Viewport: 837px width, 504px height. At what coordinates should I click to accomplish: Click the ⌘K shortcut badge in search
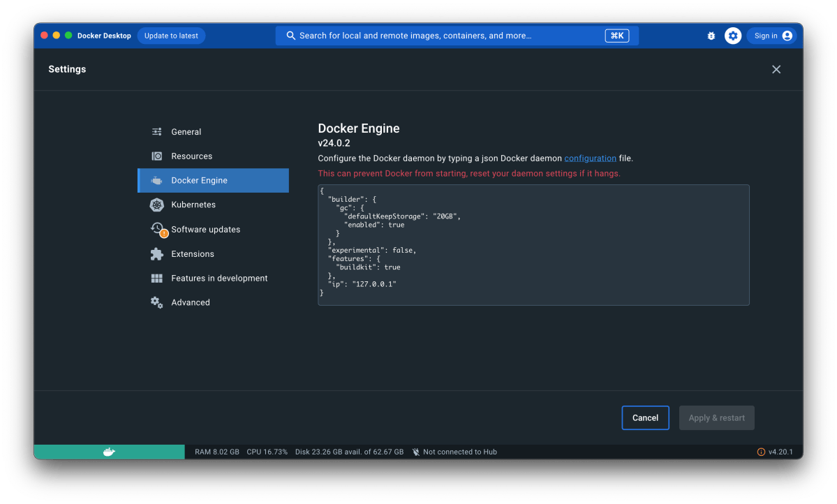click(616, 36)
